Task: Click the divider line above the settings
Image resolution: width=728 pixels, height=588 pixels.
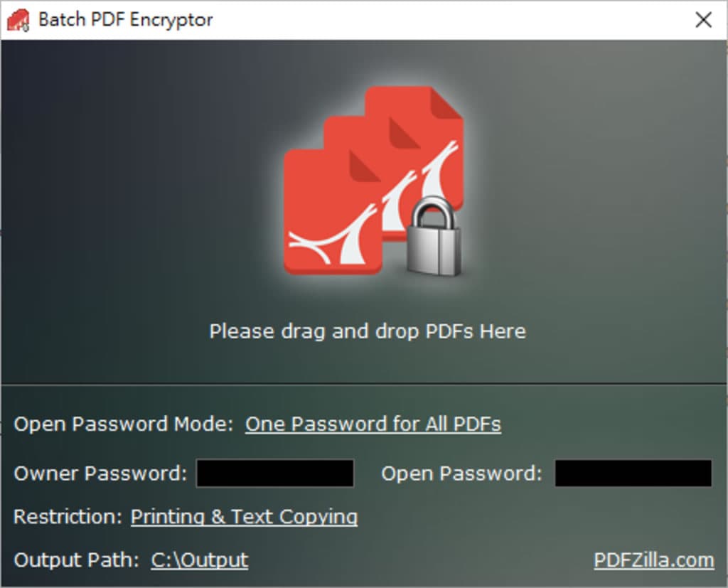Action: click(x=364, y=384)
